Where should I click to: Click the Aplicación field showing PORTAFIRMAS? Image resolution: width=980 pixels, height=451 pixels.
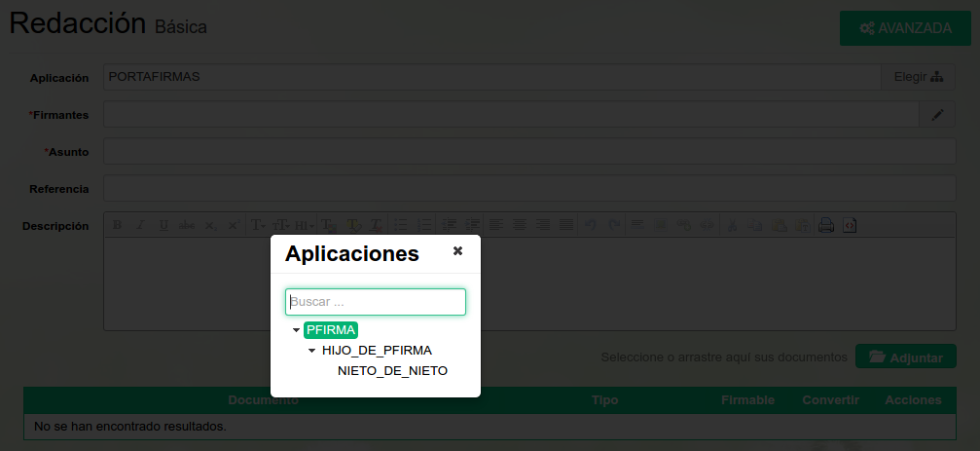coord(491,77)
